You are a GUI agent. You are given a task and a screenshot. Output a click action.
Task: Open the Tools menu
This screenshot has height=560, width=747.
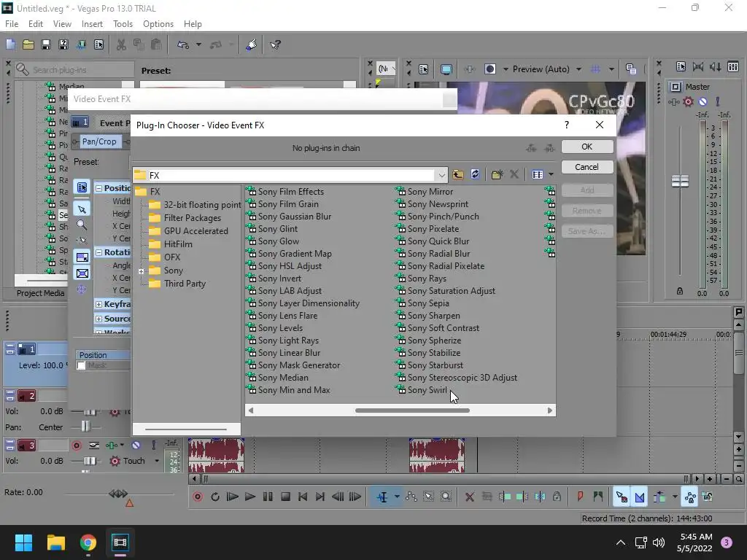coord(123,24)
